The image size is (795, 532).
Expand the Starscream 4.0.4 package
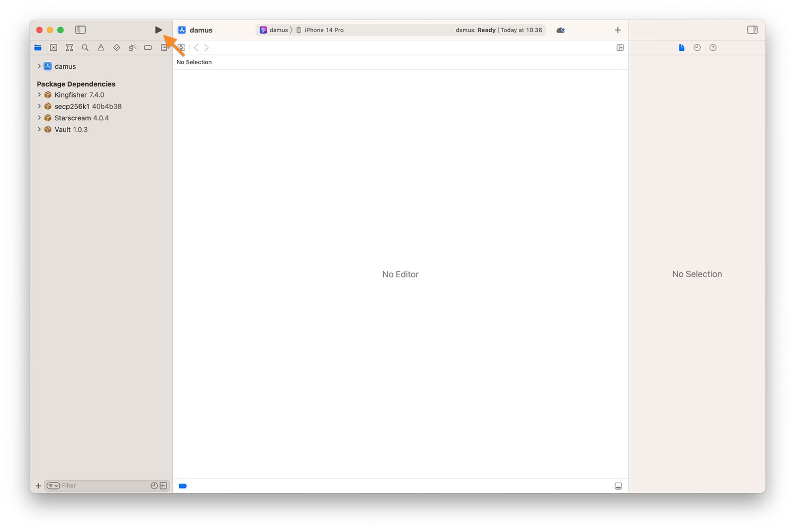tap(39, 118)
